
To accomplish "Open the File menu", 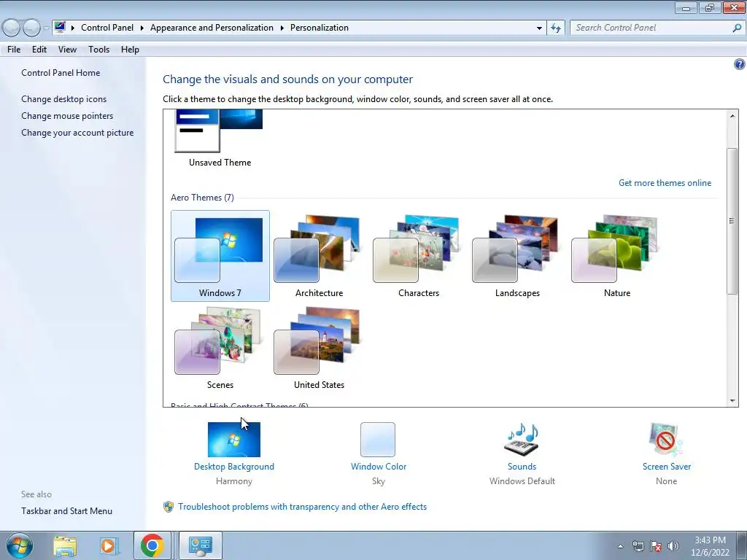I will click(14, 50).
